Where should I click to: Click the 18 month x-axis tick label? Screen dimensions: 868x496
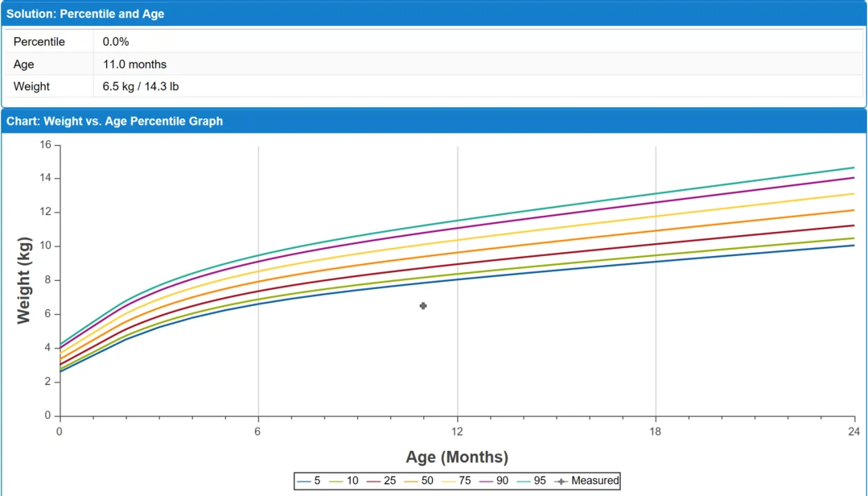[x=656, y=432]
